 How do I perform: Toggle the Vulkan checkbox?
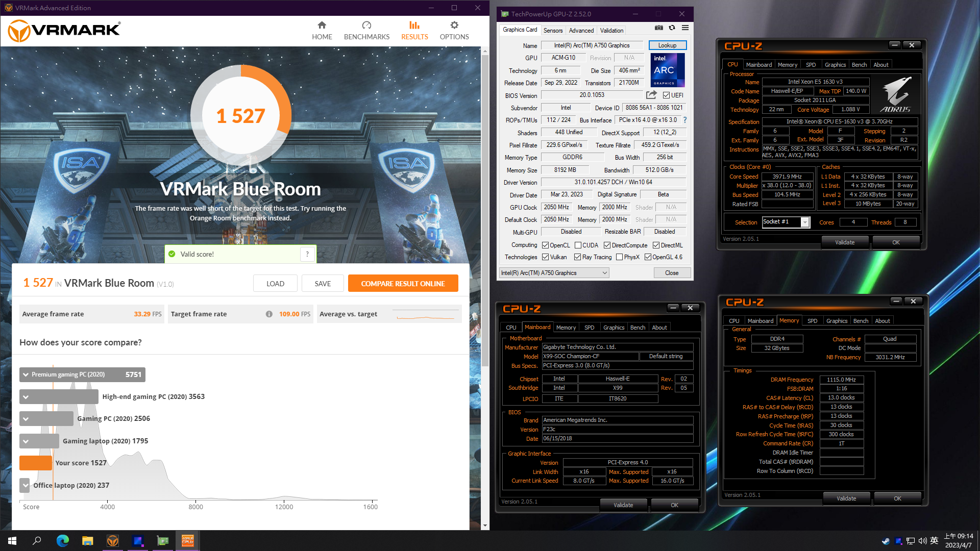point(545,257)
